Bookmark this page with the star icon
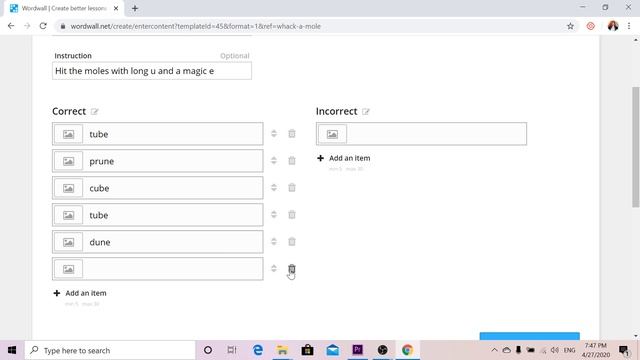640x360 pixels. pos(570,26)
